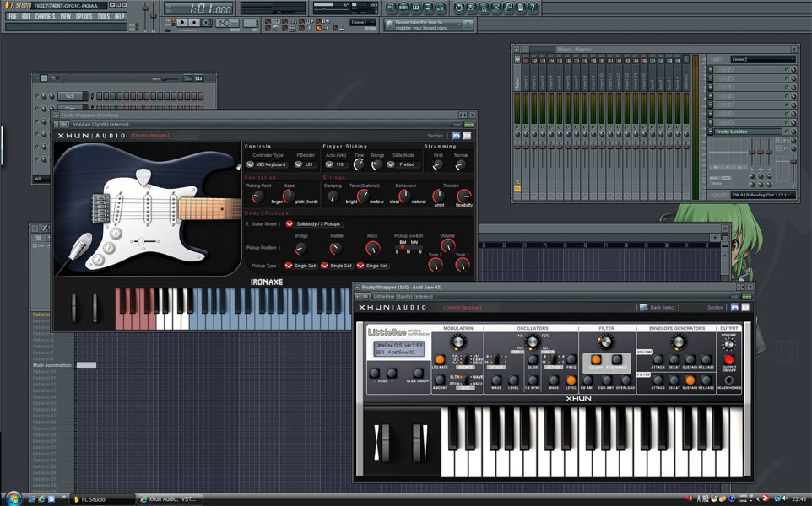Click the power-symbol icon in the top toolbar

(x=459, y=8)
